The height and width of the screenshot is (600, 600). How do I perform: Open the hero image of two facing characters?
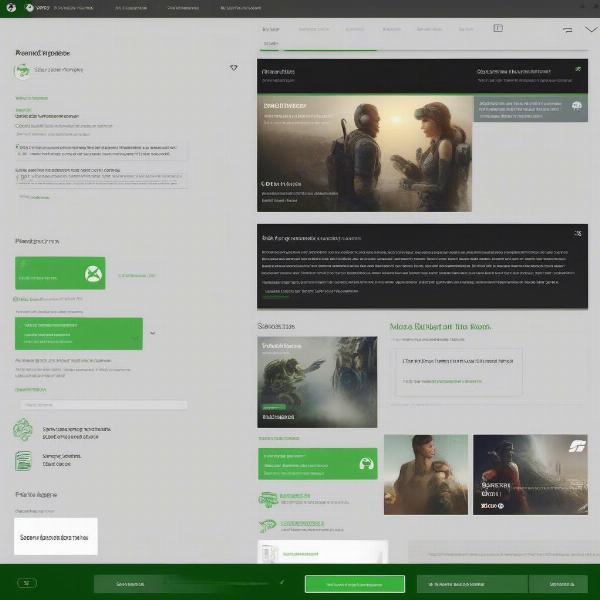tap(364, 153)
